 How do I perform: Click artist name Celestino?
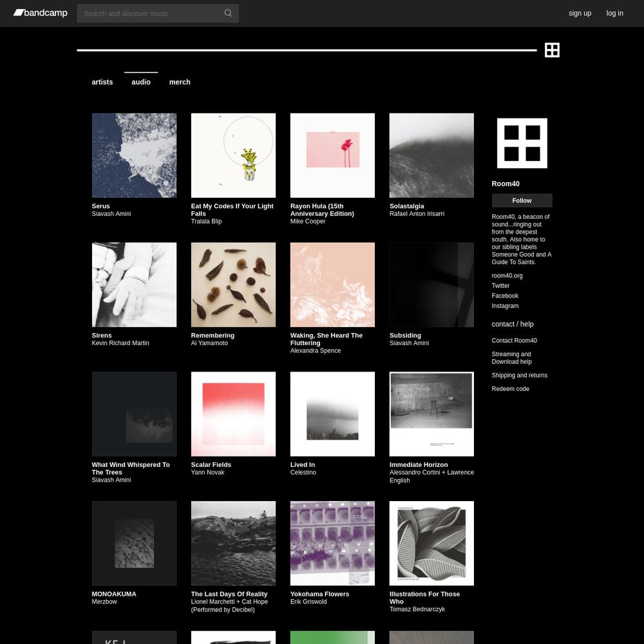[303, 472]
